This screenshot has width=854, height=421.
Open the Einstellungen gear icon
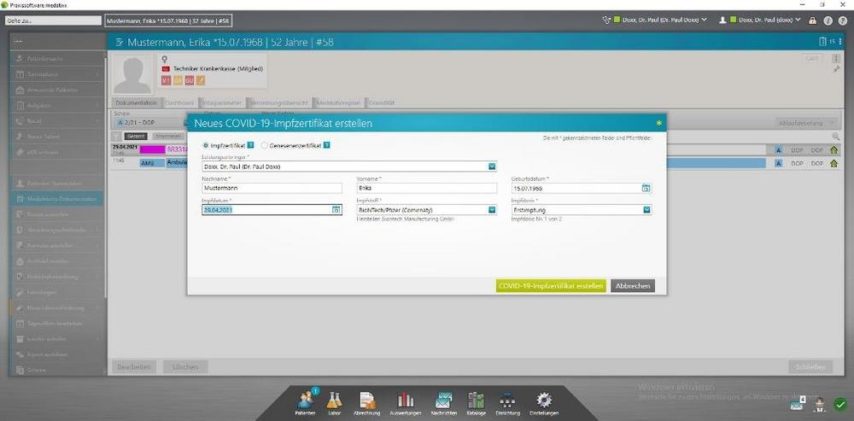(544, 399)
